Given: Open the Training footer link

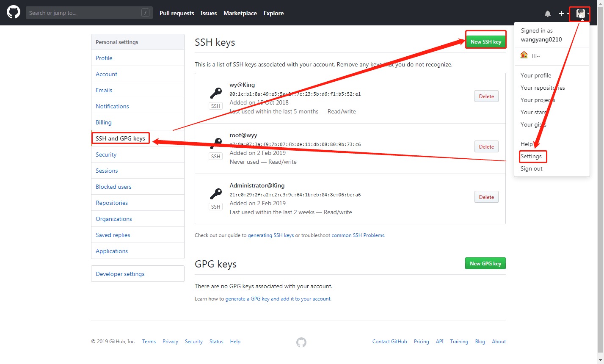Looking at the screenshot, I should pos(459,342).
